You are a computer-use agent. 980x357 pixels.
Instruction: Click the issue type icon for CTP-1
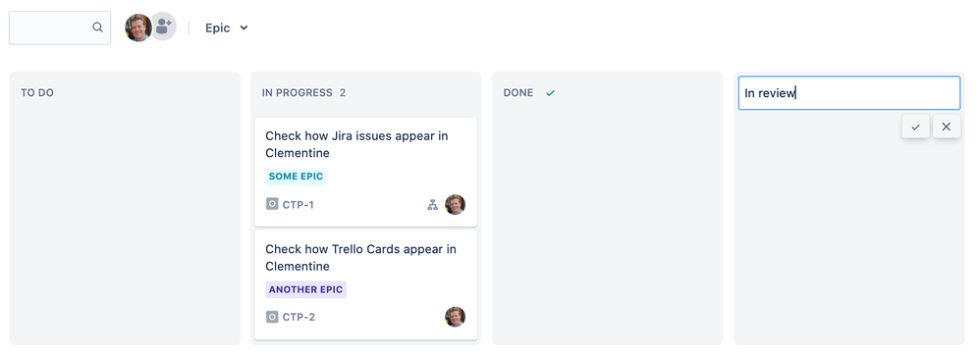(x=272, y=204)
